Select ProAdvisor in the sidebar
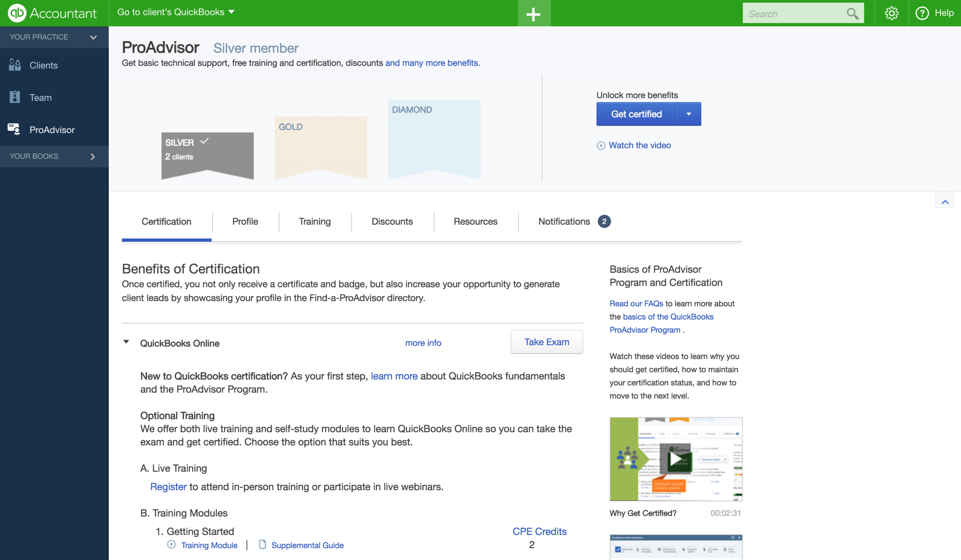961x560 pixels. [52, 130]
